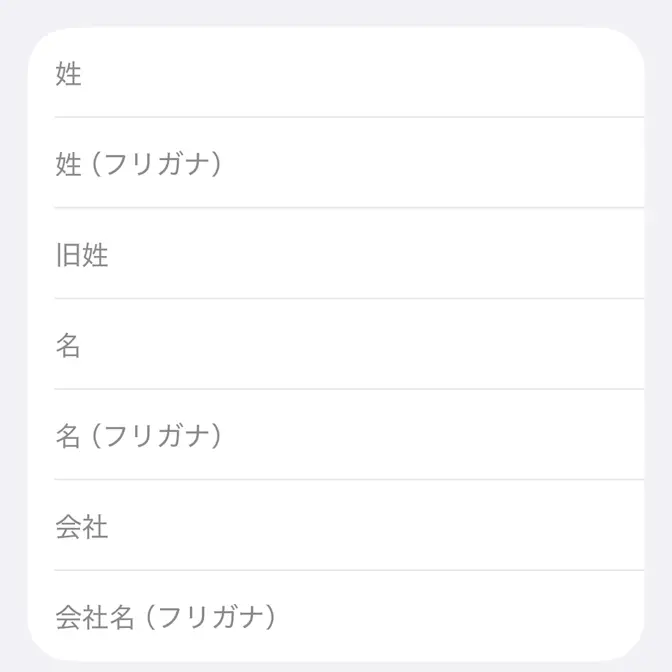Focus the first name furigana field
Image resolution: width=672 pixels, height=672 pixels.
(340, 436)
